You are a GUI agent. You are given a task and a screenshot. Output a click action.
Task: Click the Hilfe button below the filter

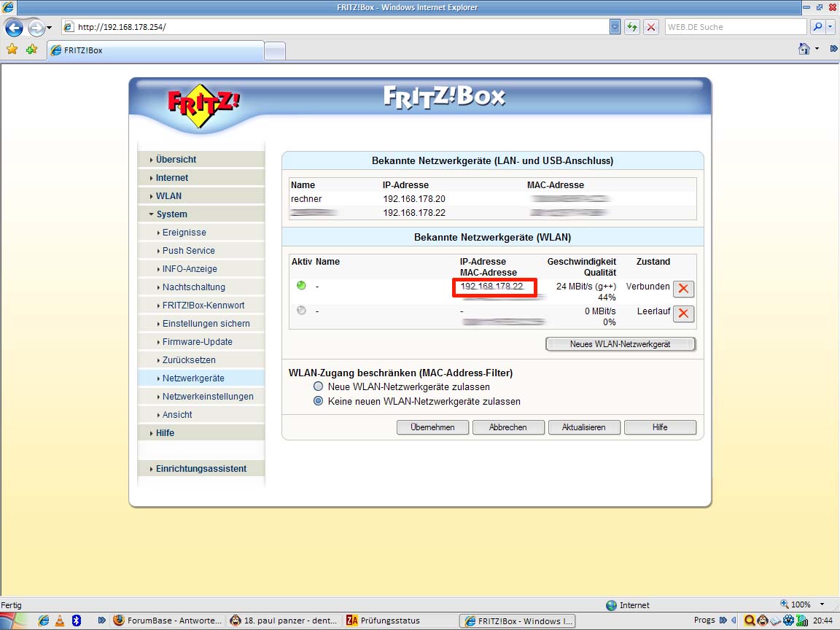[660, 427]
